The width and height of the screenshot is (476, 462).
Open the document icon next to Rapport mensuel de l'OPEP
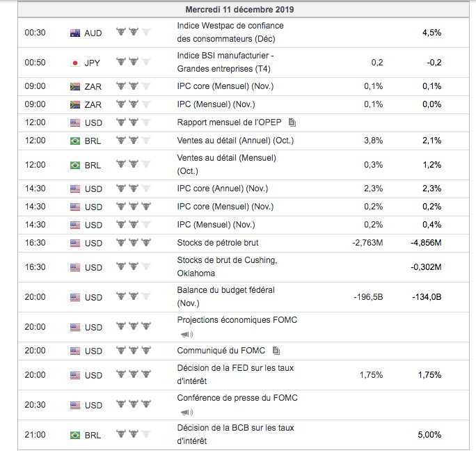[292, 122]
